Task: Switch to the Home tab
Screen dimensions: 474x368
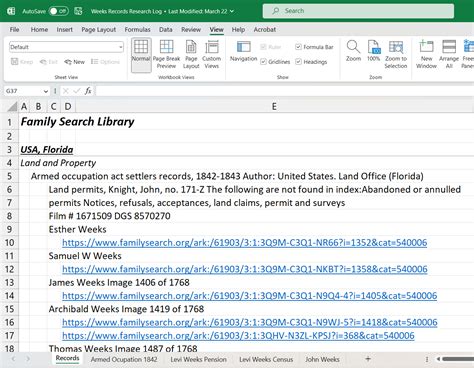Action: pos(39,30)
